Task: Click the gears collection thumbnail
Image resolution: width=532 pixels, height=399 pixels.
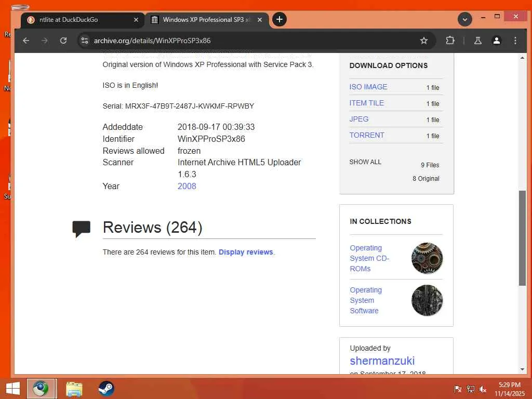Action: pos(427,258)
